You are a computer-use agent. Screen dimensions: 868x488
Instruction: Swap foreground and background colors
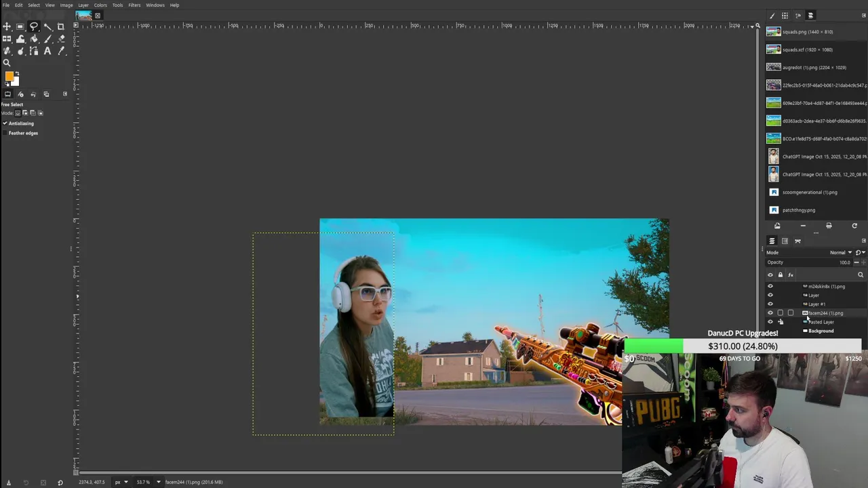(16, 74)
